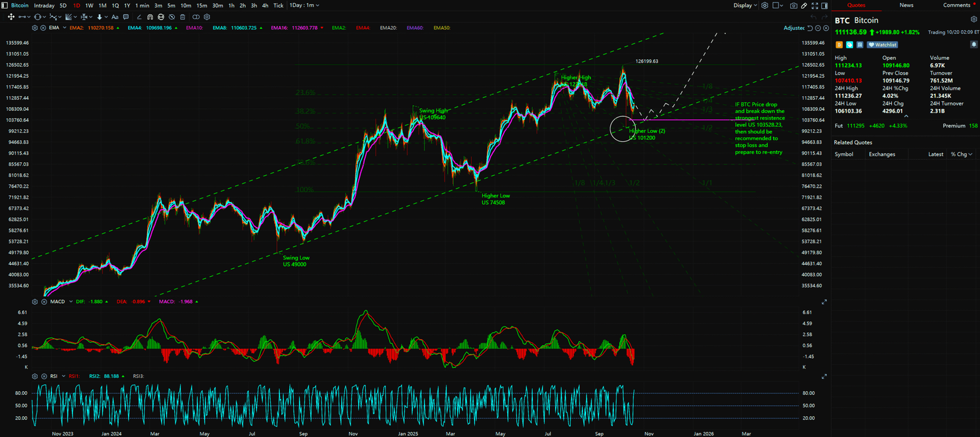Open the Display dropdown menu

click(745, 6)
